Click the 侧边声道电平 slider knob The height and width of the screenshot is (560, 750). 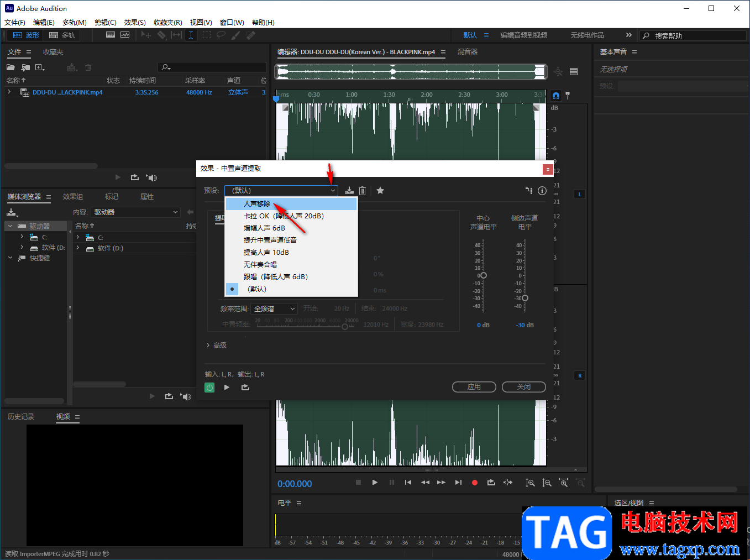(x=525, y=298)
